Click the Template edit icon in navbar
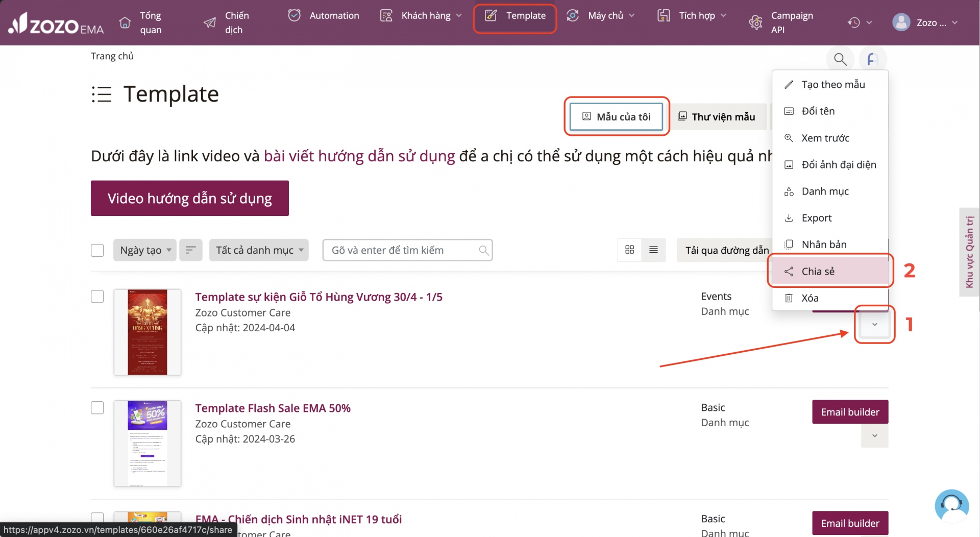The image size is (980, 537). pyautogui.click(x=491, y=15)
